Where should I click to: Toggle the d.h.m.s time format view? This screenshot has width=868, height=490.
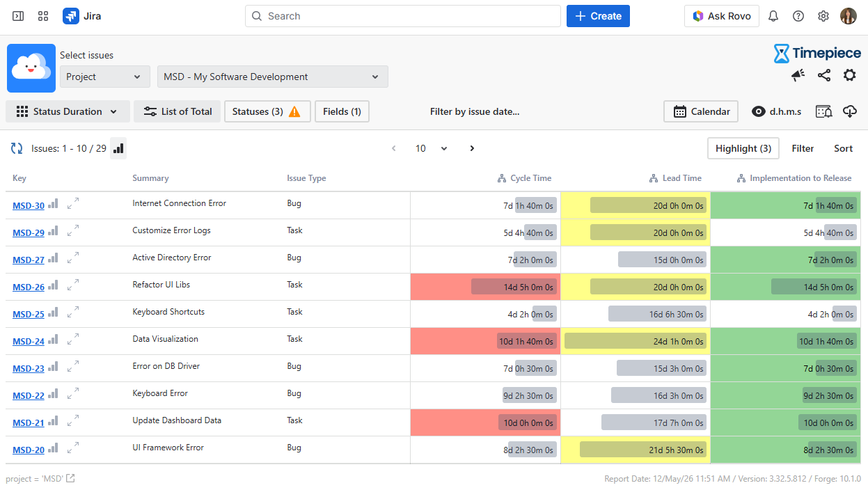point(776,111)
